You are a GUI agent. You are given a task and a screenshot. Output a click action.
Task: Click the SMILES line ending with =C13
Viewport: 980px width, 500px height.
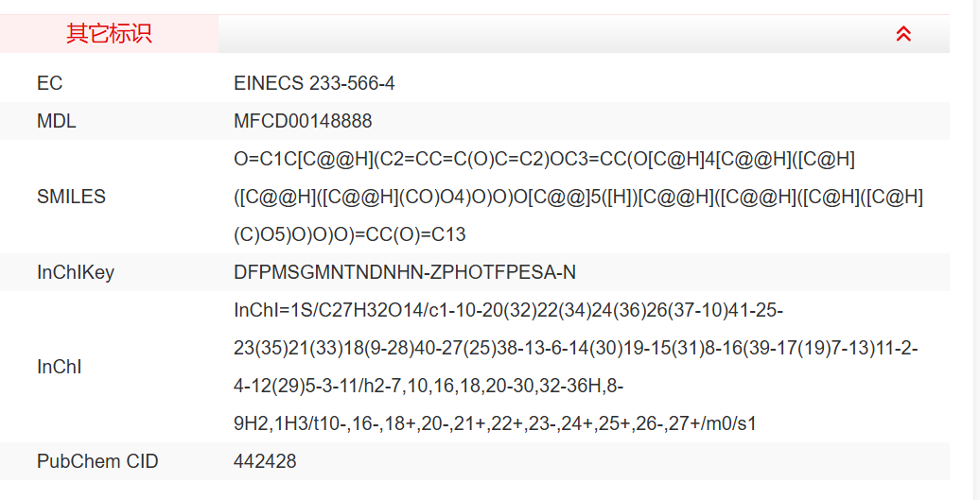coord(349,234)
